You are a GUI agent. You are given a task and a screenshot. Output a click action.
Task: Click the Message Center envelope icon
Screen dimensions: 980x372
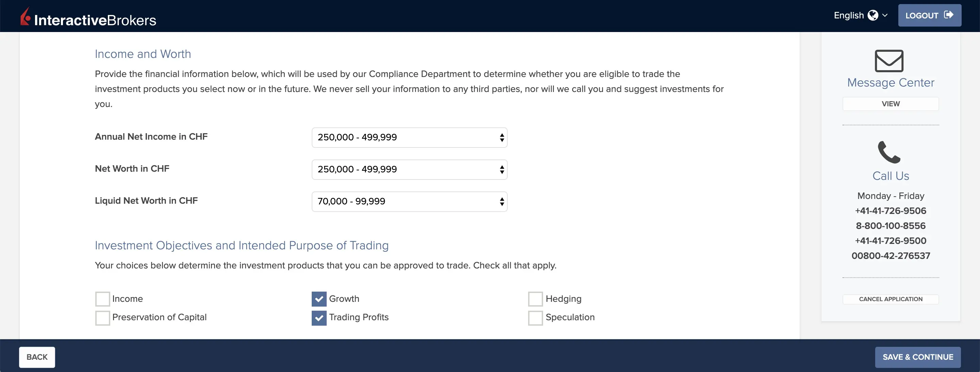click(x=889, y=61)
